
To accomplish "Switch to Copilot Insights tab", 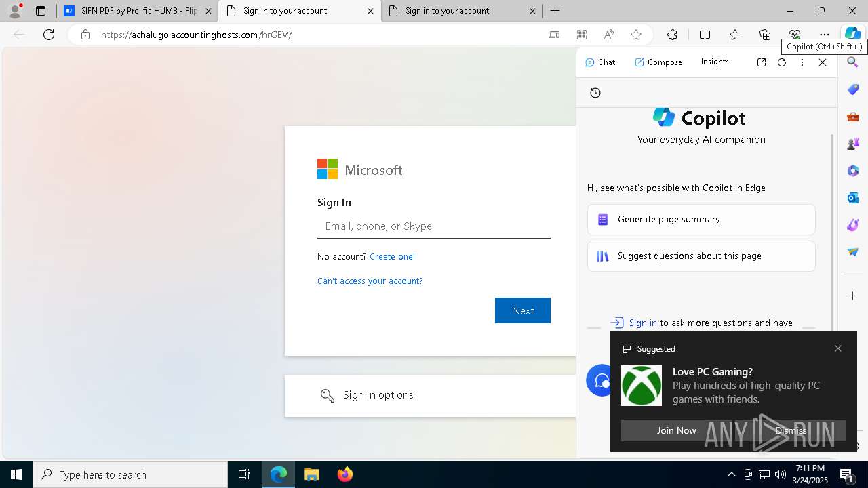I will point(715,62).
